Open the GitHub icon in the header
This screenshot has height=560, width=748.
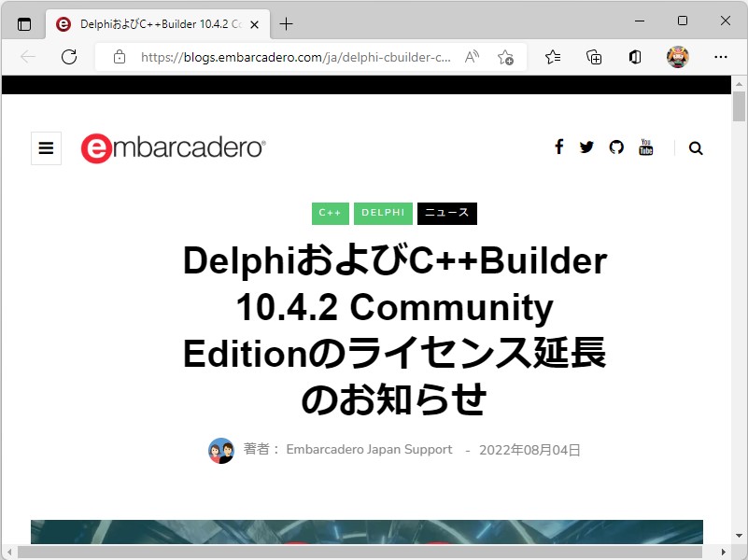pyautogui.click(x=616, y=147)
